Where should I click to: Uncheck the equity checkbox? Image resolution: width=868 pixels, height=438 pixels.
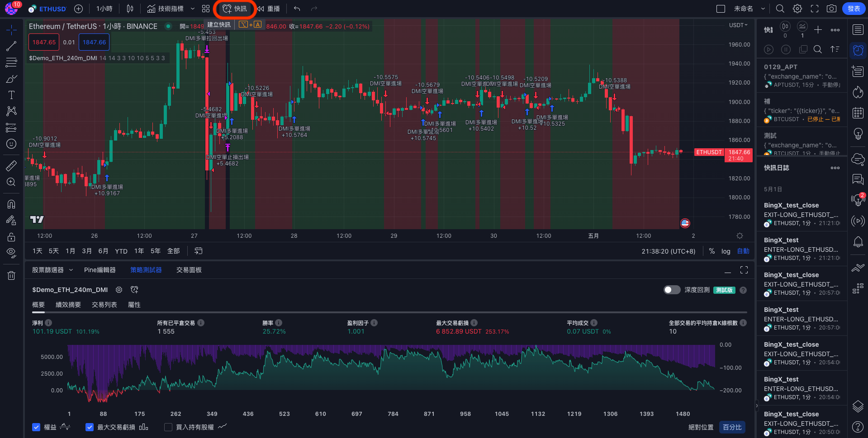(x=37, y=427)
